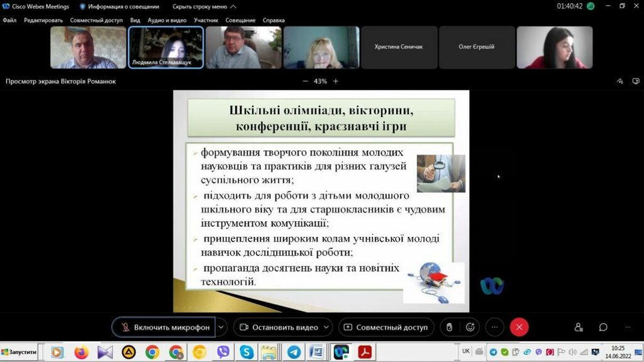The height and width of the screenshot is (362, 644).
Task: Collapse menu bar via Скрыть строку меню
Action: click(x=204, y=6)
